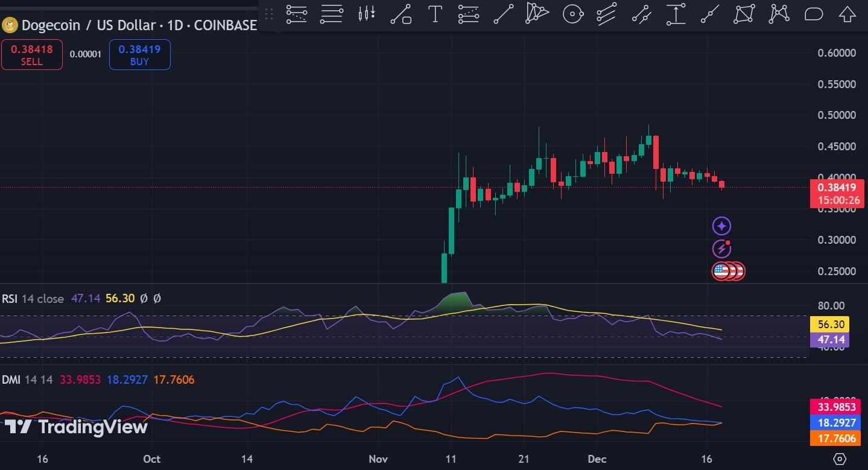The image size is (868, 470).
Task: Open the lightning bolt news marker
Action: click(722, 248)
